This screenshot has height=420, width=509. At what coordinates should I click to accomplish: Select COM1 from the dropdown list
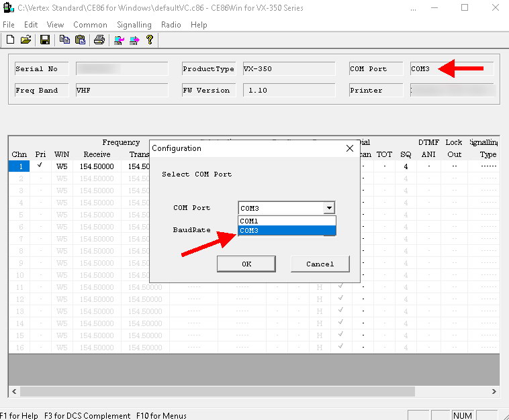287,221
